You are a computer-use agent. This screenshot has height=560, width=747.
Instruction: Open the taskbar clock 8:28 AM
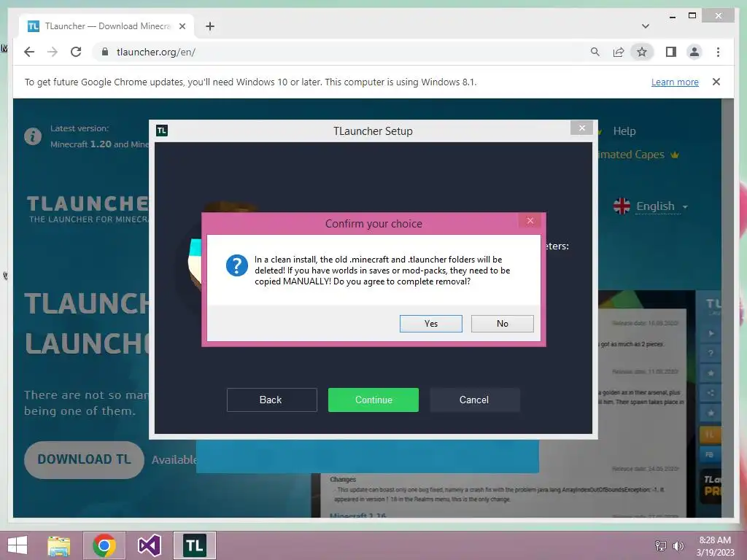tap(715, 546)
